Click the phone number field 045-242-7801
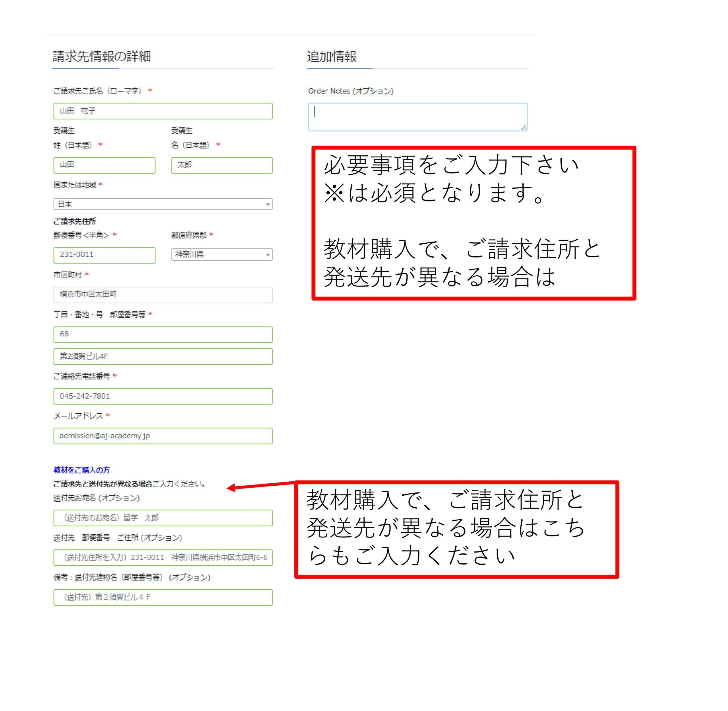 pyautogui.click(x=163, y=396)
